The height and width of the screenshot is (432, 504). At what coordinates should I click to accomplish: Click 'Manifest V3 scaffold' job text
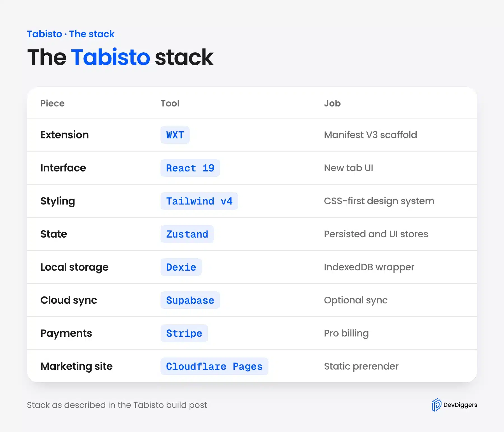click(x=370, y=135)
